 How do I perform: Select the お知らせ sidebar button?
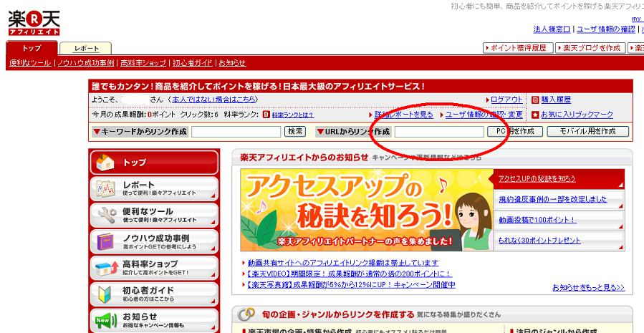(x=154, y=320)
